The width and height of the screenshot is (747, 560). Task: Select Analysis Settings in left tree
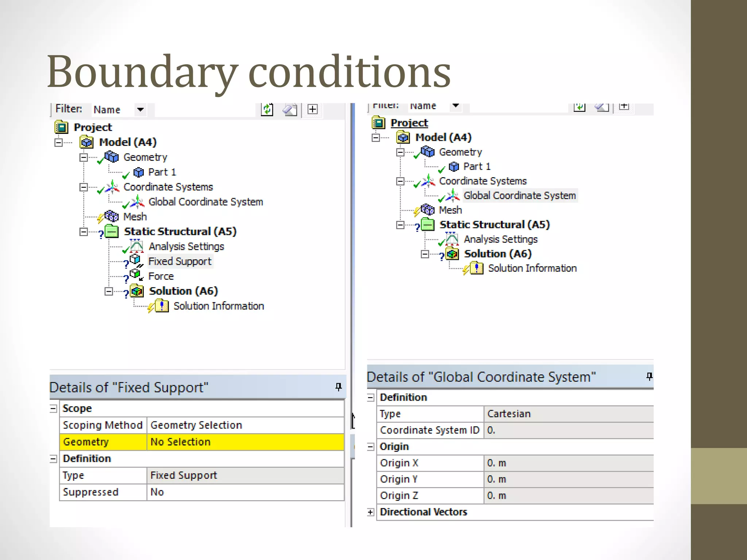pos(186,246)
